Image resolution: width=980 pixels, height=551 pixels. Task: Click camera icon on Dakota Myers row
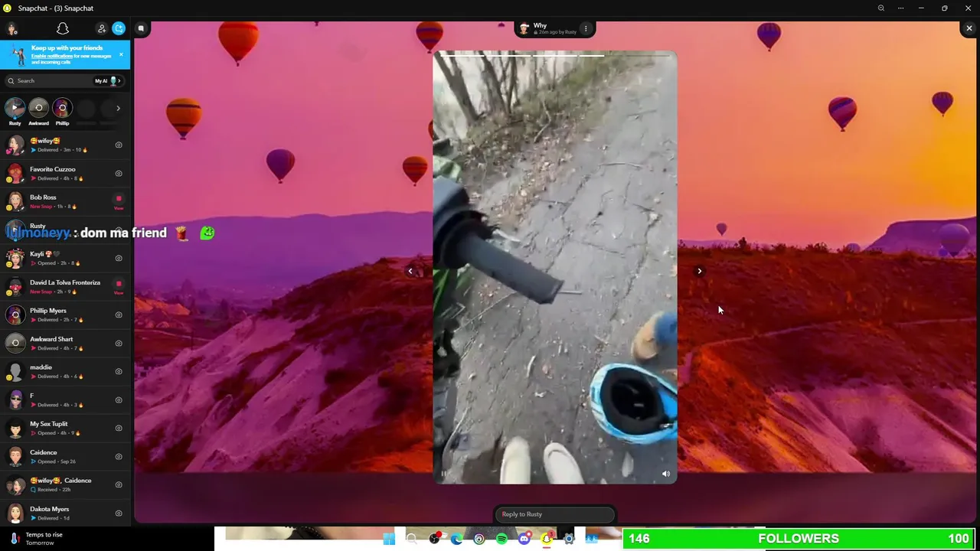(119, 513)
